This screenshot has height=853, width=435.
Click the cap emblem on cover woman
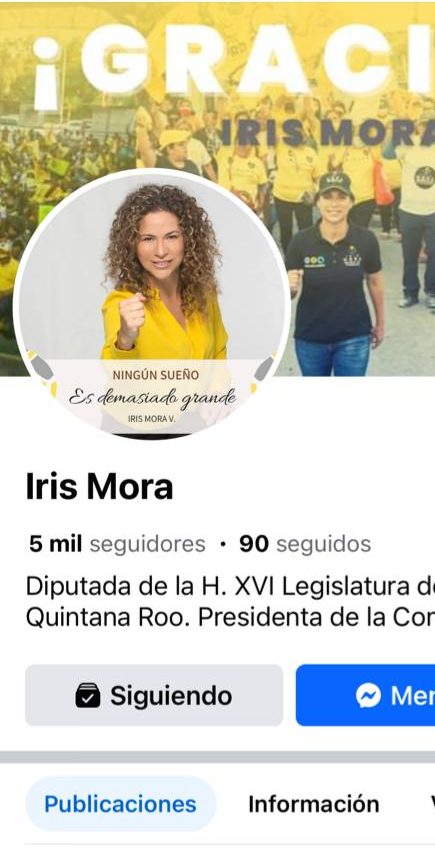tap(332, 179)
